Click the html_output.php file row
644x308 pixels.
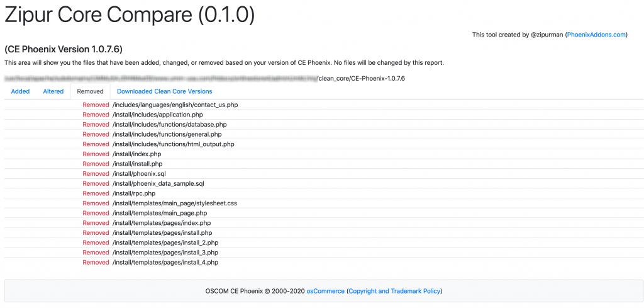pos(324,144)
